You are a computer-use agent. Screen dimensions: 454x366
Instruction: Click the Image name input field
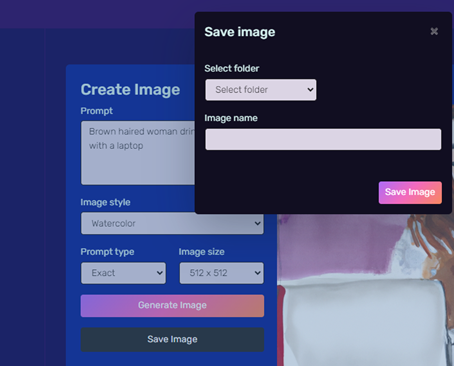coord(323,139)
